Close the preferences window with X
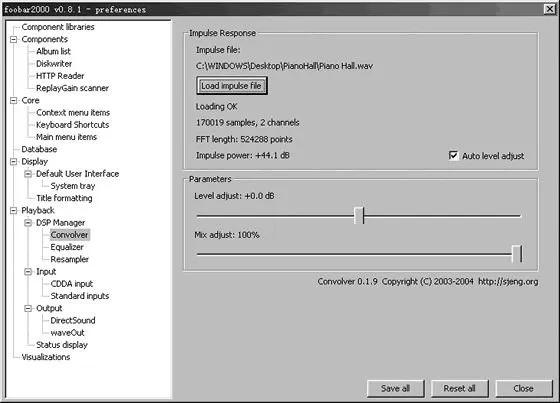This screenshot has height=403, width=560. (x=549, y=9)
